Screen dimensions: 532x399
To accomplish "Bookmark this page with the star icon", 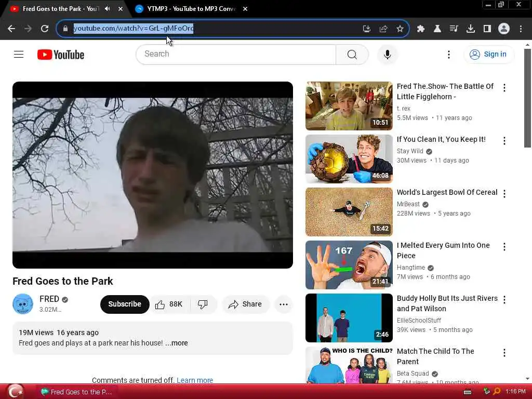I will point(400,29).
